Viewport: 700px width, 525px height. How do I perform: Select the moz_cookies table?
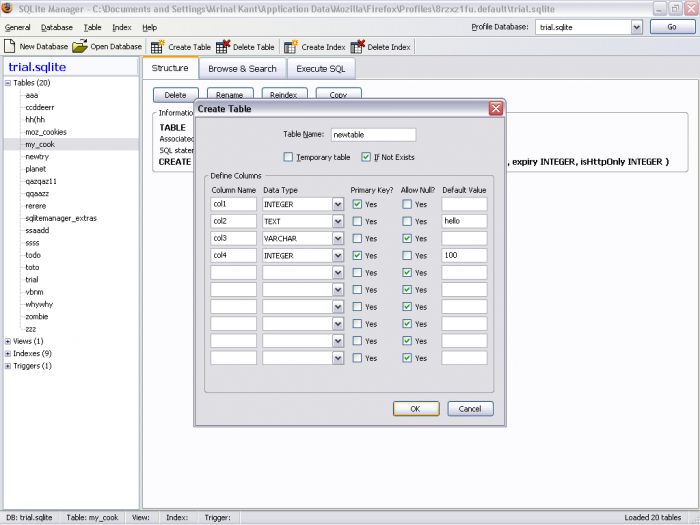(46, 132)
